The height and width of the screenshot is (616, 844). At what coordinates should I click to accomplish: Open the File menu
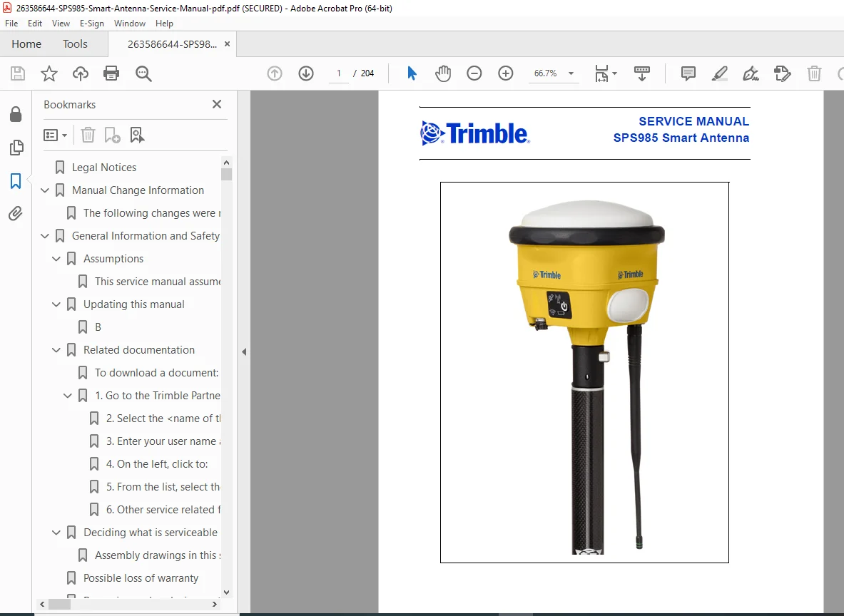tap(11, 23)
